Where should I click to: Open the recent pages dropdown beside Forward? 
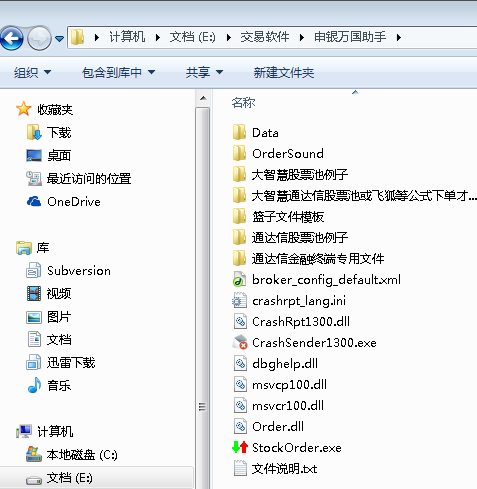[x=60, y=39]
